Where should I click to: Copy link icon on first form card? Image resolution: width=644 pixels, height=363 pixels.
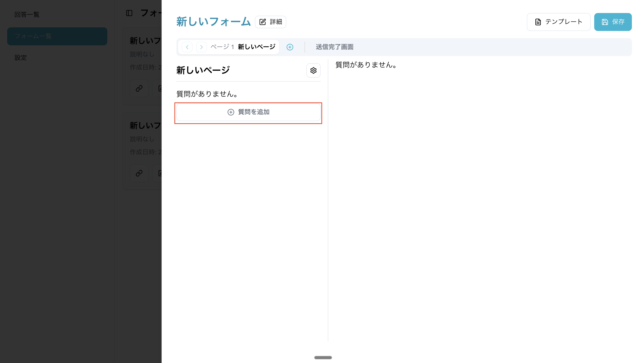139,88
